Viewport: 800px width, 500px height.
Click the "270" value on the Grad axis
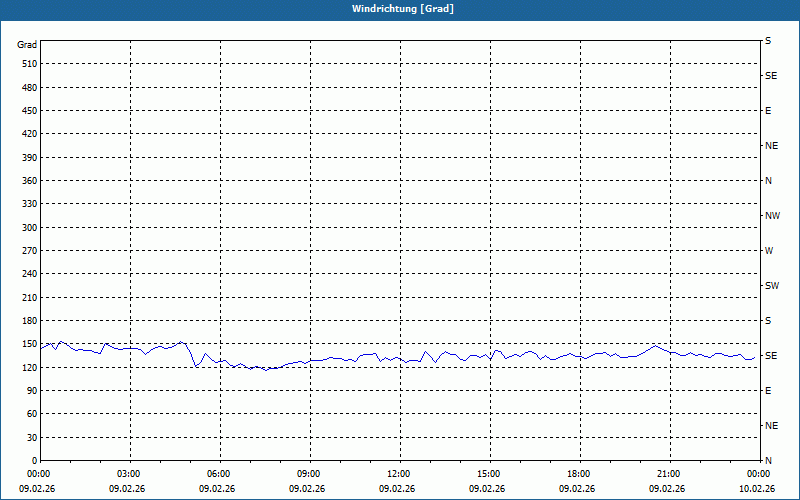click(30, 251)
